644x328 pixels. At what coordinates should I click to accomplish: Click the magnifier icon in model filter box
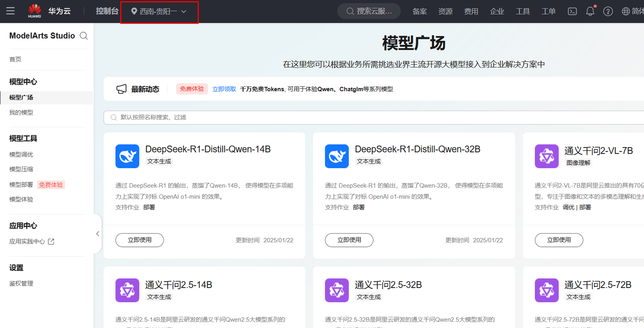pos(114,117)
